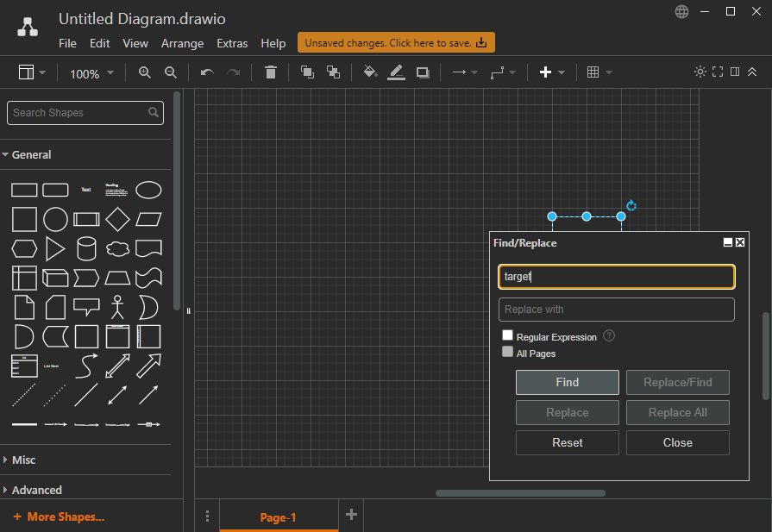This screenshot has height=532, width=772.
Task: Select the Curve connector shape
Action: click(x=86, y=366)
